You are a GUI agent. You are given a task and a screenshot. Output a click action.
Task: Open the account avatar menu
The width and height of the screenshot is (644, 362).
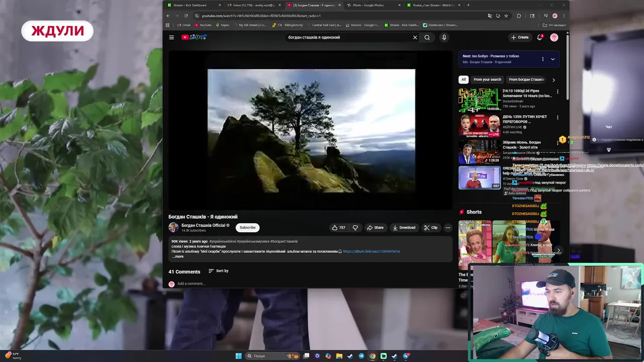click(x=554, y=37)
